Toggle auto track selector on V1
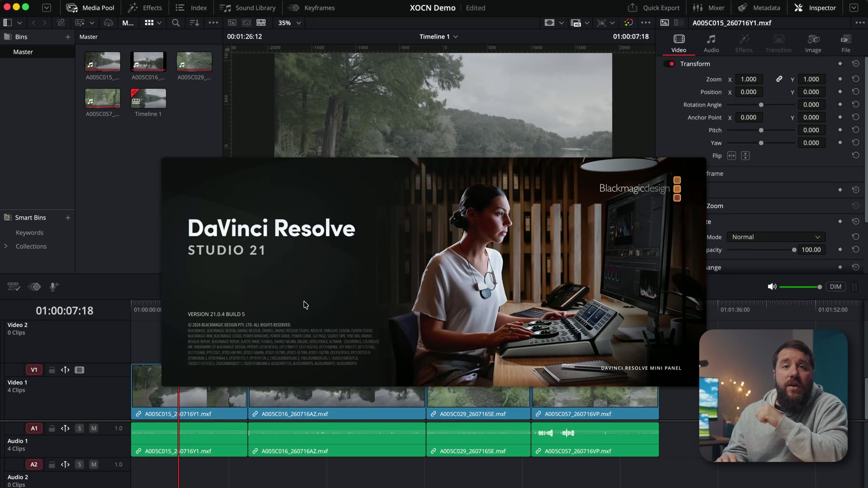 click(x=65, y=370)
